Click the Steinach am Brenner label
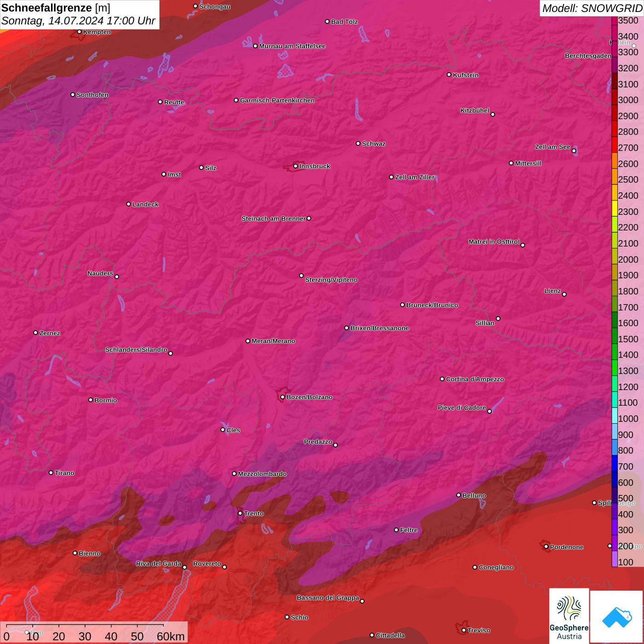The width and height of the screenshot is (644, 644). coord(273,218)
